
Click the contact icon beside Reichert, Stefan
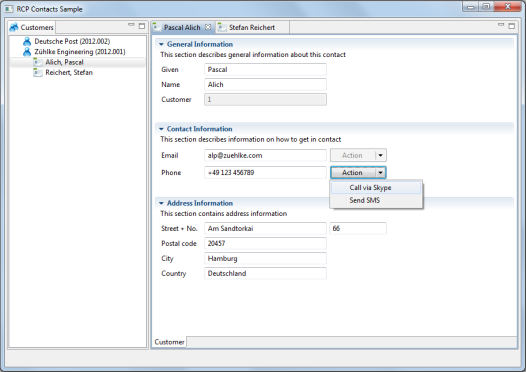[x=38, y=72]
